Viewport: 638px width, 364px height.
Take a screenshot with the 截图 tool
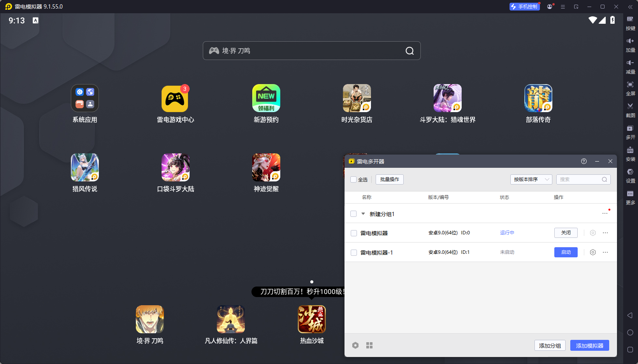point(630,110)
